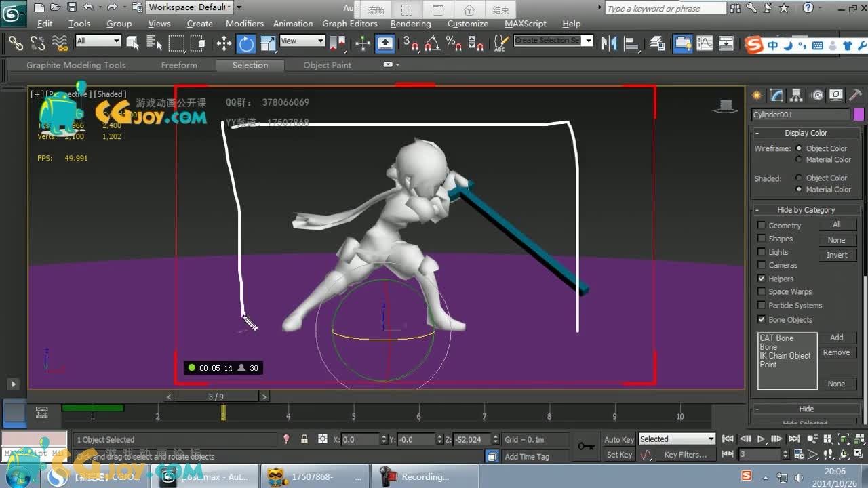Switch to the Freeform ribbon tab
This screenshot has width=868, height=488.
(x=179, y=65)
